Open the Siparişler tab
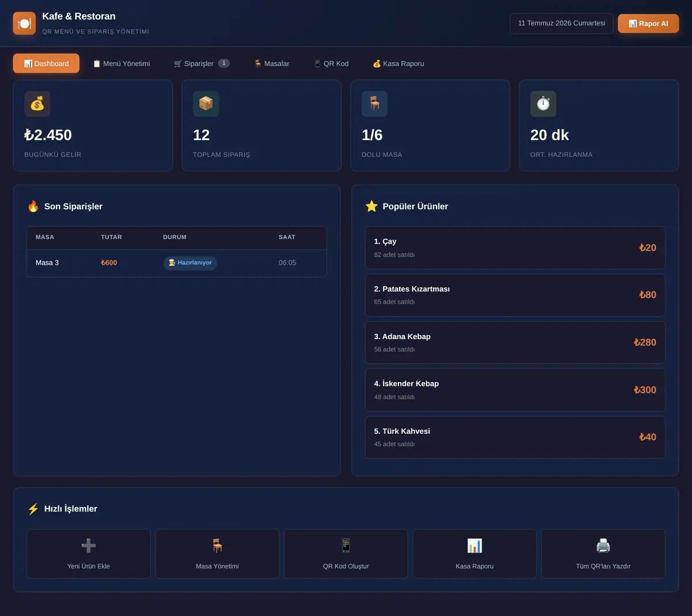This screenshot has width=692, height=616. point(202,63)
